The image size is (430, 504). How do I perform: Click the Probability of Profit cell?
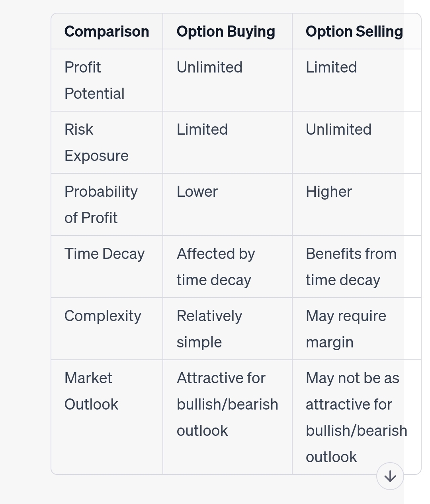101,204
